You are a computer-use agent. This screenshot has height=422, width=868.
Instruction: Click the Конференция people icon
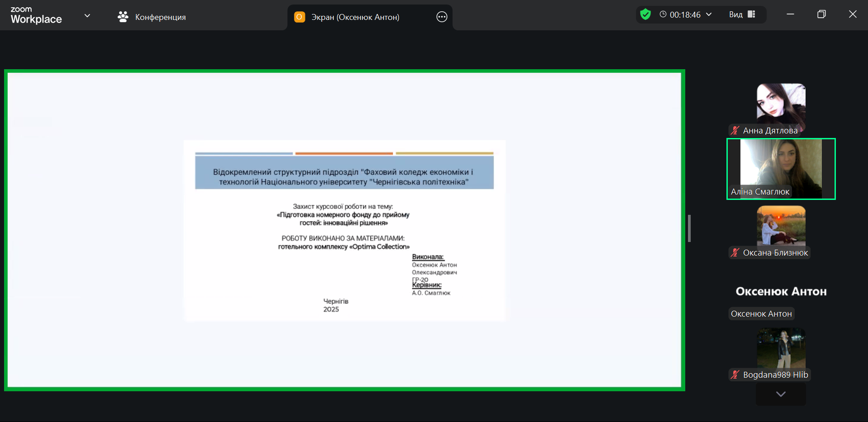[123, 17]
